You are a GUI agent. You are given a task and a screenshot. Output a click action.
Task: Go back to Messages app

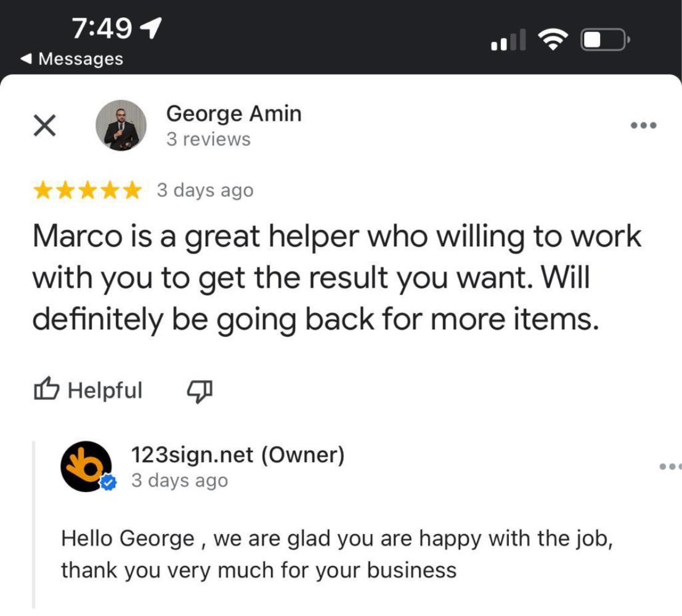[71, 59]
